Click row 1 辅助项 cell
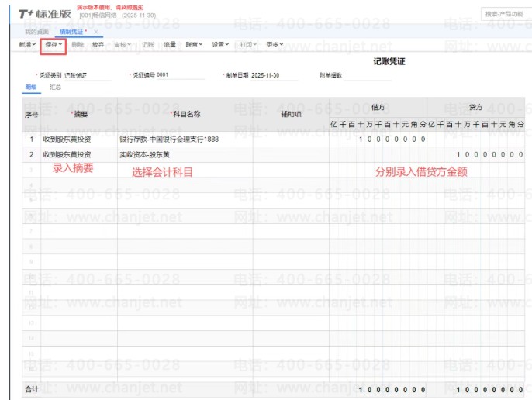The image size is (532, 400). point(291,139)
